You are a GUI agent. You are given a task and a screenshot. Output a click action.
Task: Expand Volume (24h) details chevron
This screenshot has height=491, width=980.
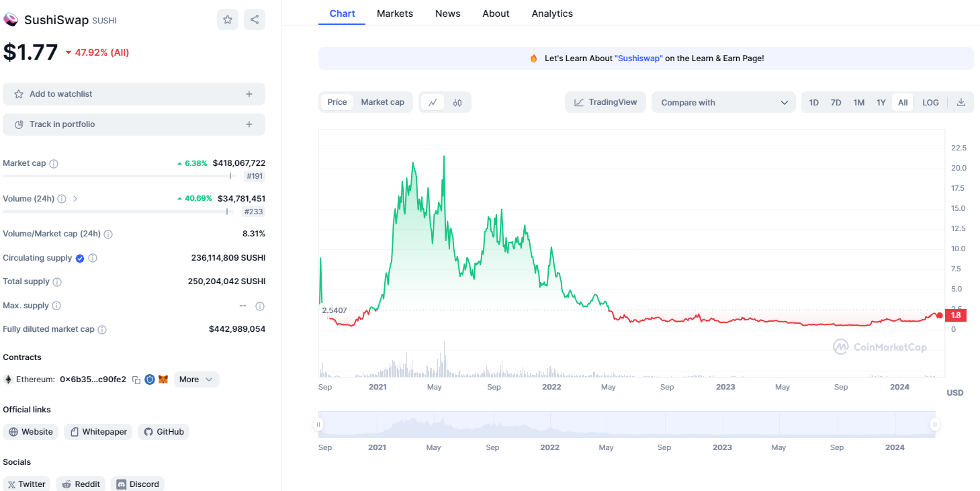[75, 199]
